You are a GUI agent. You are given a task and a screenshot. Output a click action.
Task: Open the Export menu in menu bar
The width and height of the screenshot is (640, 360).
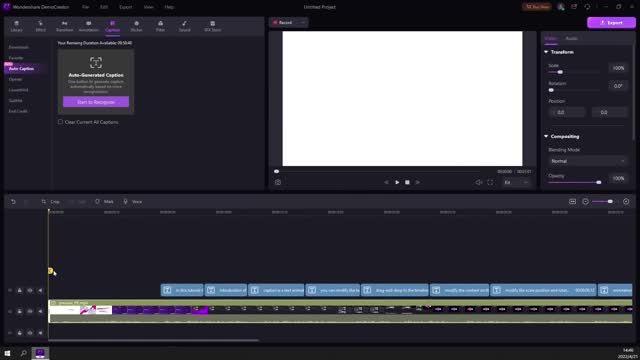[126, 7]
